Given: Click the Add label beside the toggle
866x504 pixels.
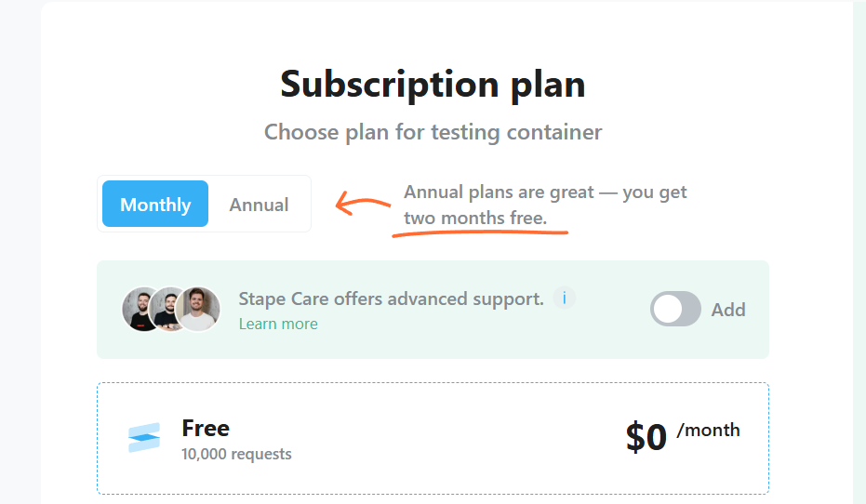Looking at the screenshot, I should coord(728,310).
